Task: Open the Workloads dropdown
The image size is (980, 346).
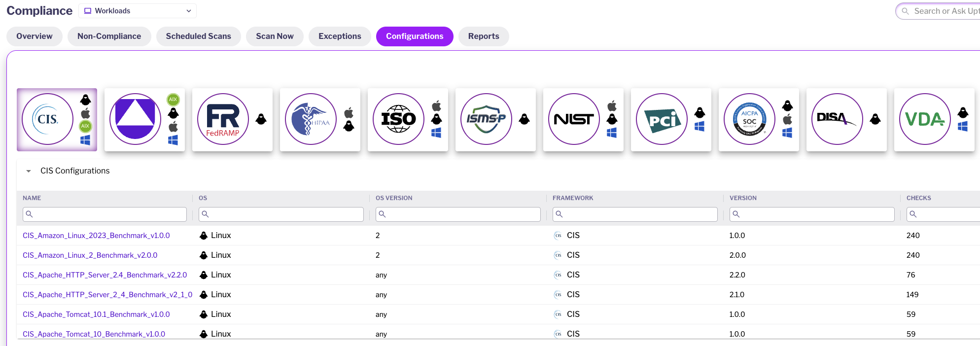Action: coord(138,11)
